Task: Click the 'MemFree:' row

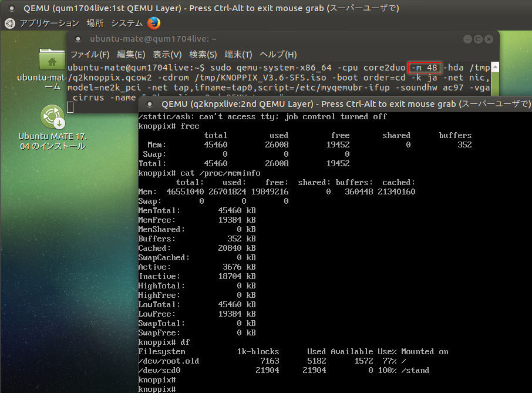Action: pyautogui.click(x=197, y=220)
